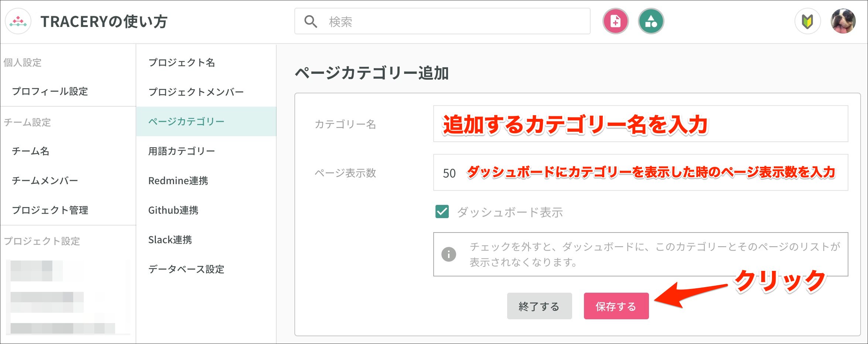Open the user avatar profile picture
The height and width of the screenshot is (344, 868).
click(843, 21)
